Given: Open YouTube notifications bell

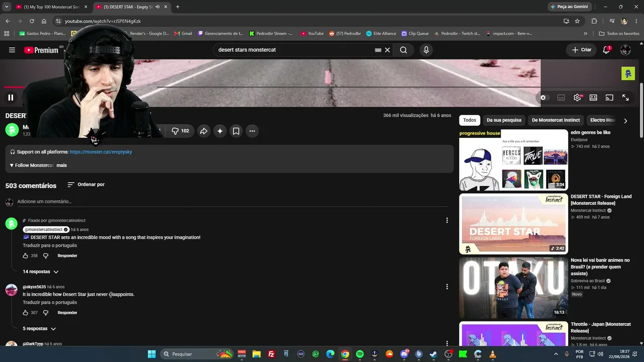Looking at the screenshot, I should (606, 50).
